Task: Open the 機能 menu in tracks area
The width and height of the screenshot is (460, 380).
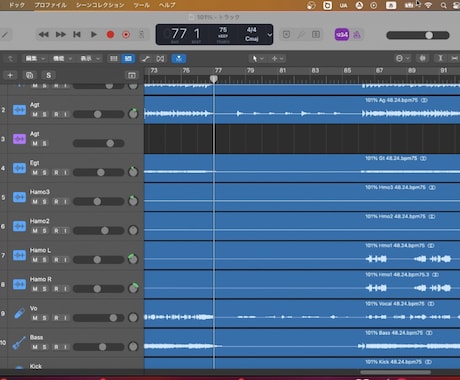Action: (62, 59)
